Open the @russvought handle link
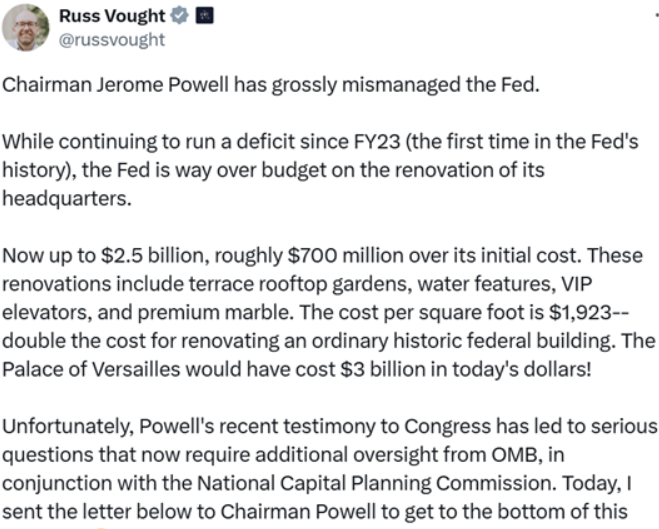 (x=112, y=40)
